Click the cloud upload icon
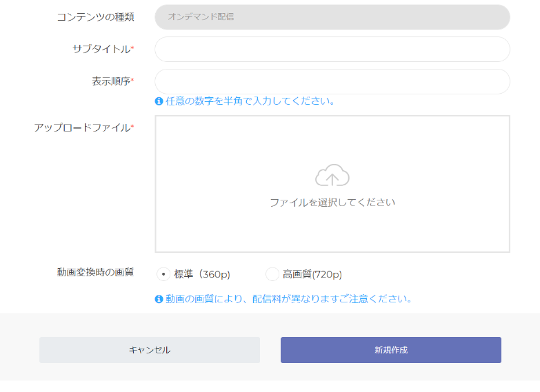This screenshot has height=392, width=540. click(x=332, y=175)
